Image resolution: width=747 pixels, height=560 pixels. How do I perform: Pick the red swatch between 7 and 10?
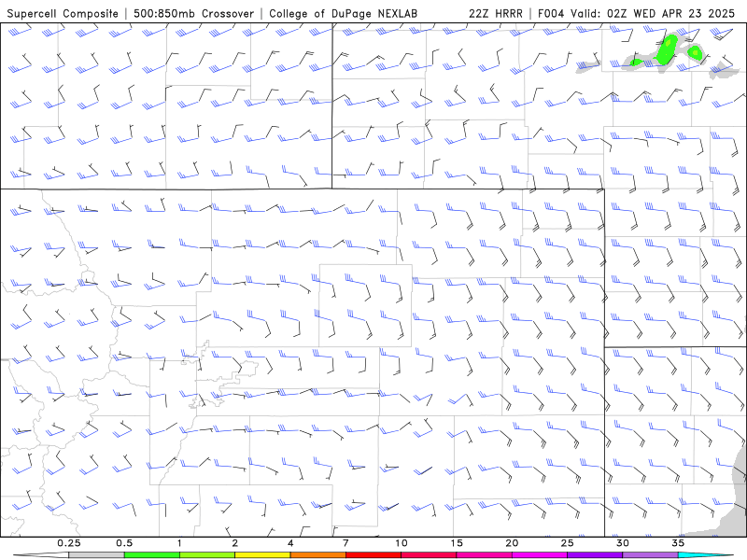click(x=373, y=555)
